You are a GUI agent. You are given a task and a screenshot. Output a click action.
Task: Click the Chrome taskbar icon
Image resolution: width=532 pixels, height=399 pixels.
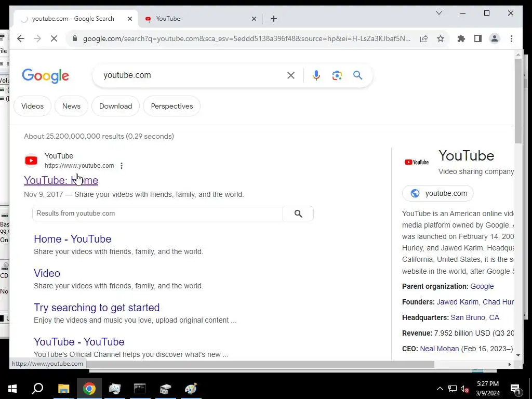(89, 389)
